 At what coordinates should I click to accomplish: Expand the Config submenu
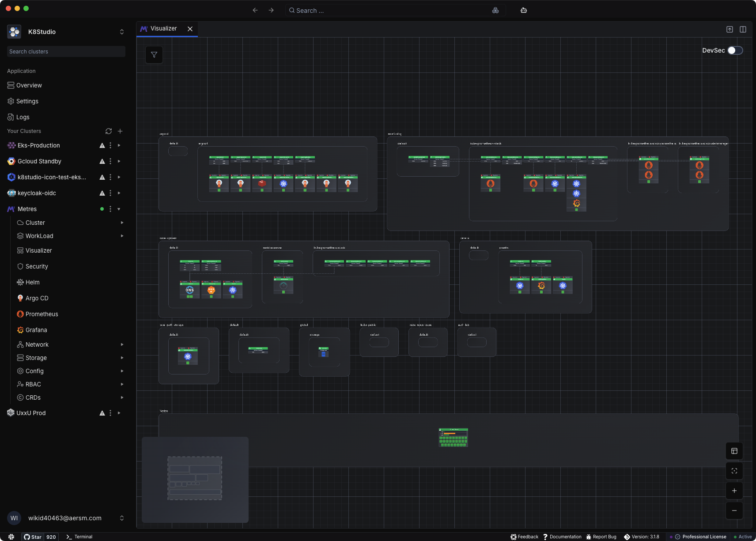tap(122, 371)
